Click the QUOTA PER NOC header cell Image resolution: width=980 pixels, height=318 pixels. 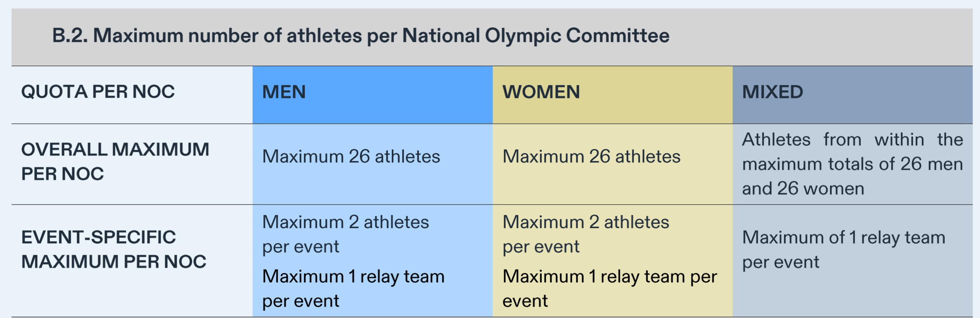click(x=98, y=92)
